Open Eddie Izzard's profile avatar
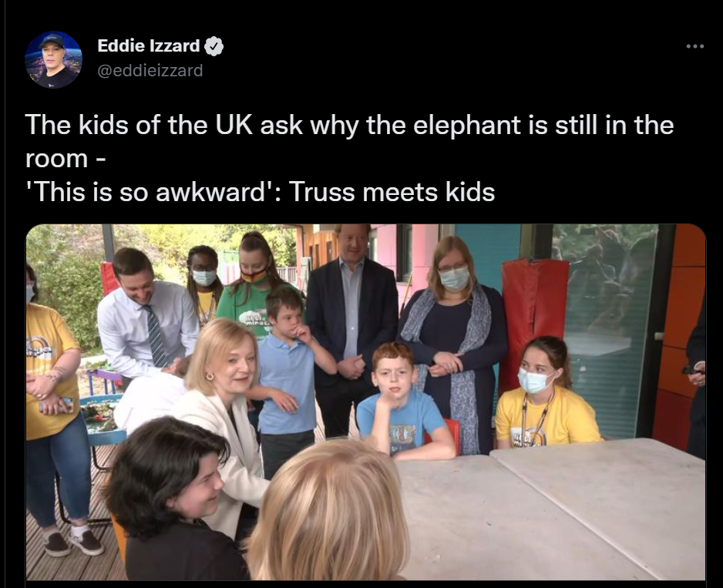Viewport: 723px width, 588px height. (x=53, y=60)
